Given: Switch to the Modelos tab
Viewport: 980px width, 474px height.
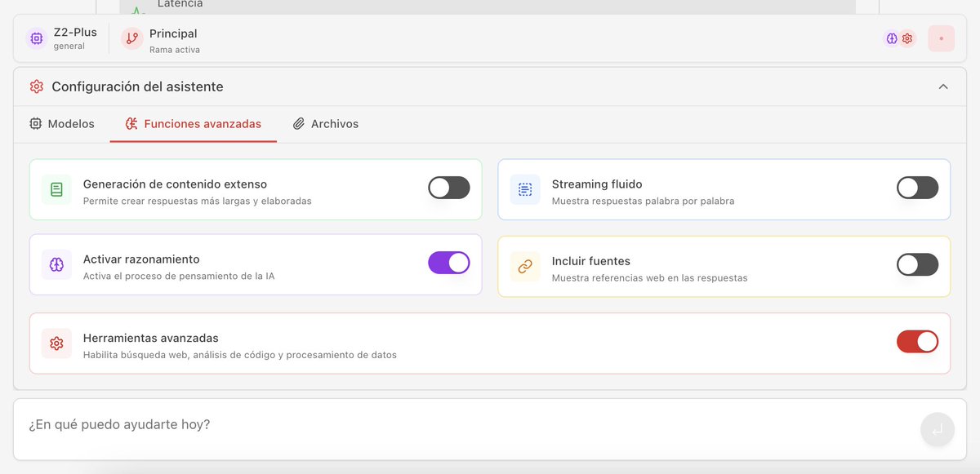Looking at the screenshot, I should click(x=62, y=124).
